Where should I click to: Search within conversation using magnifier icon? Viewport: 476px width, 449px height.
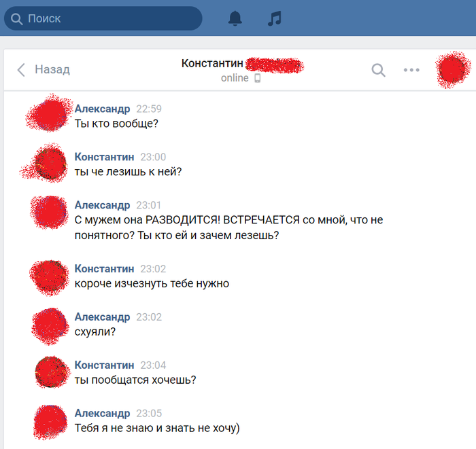[378, 70]
